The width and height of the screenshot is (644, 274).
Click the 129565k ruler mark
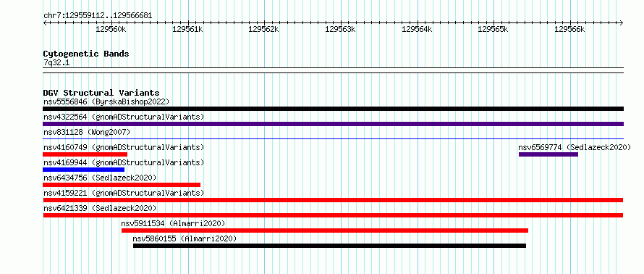[x=493, y=29]
